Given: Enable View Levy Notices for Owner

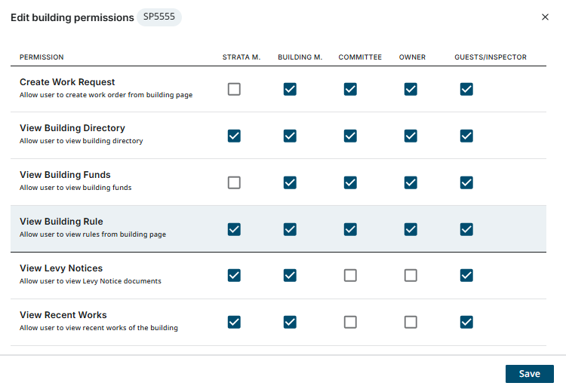Looking at the screenshot, I should point(411,276).
